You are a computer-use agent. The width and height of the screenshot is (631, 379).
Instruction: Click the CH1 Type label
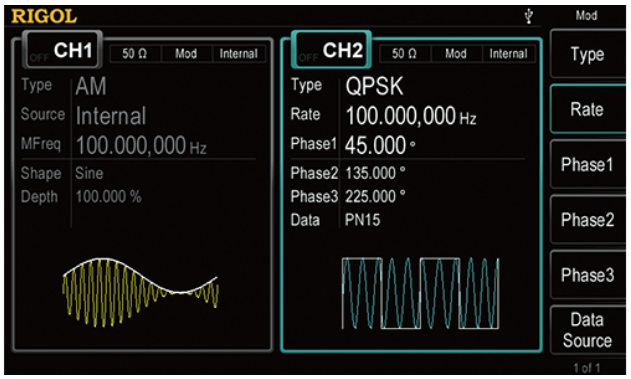[x=37, y=85]
